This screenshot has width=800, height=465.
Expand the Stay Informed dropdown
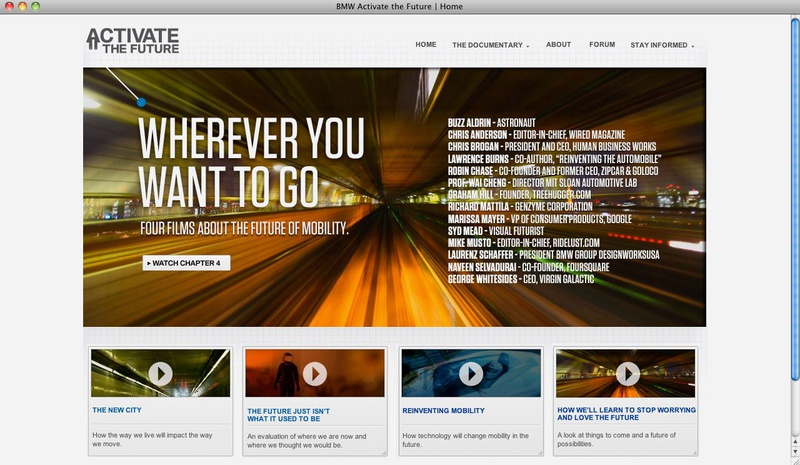662,45
